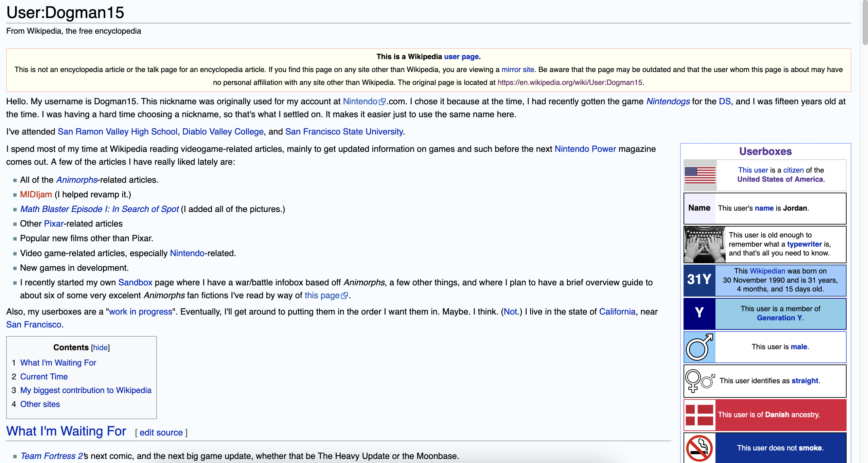Viewport: 868px width, 463px height.
Task: Open Diablo Valley College link
Action: click(223, 132)
